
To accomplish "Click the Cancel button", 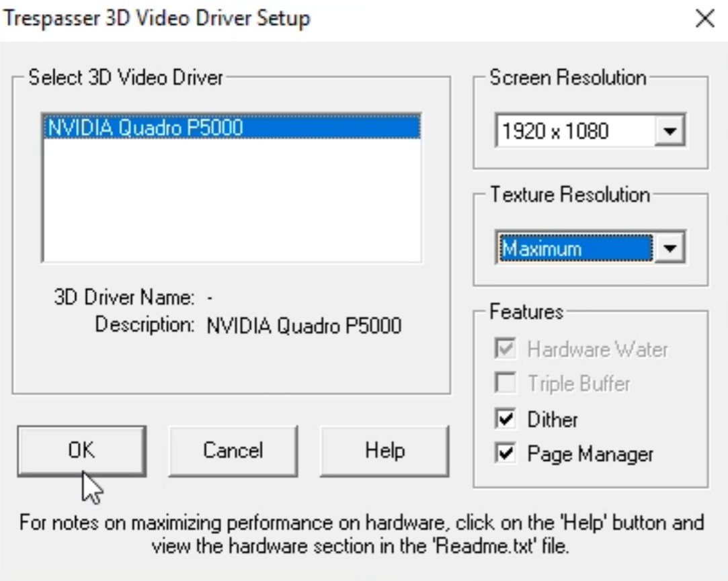I will tap(233, 450).
